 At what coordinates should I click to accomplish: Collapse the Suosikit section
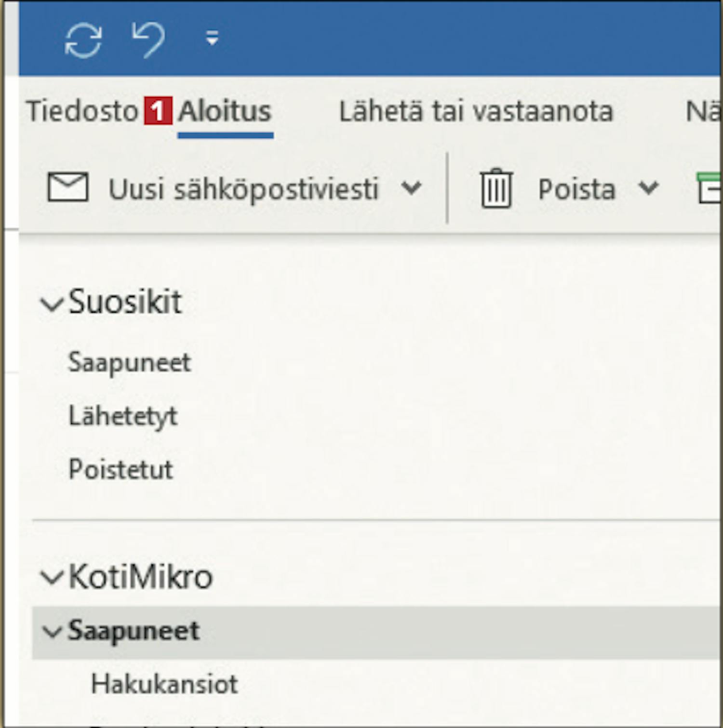(52, 304)
